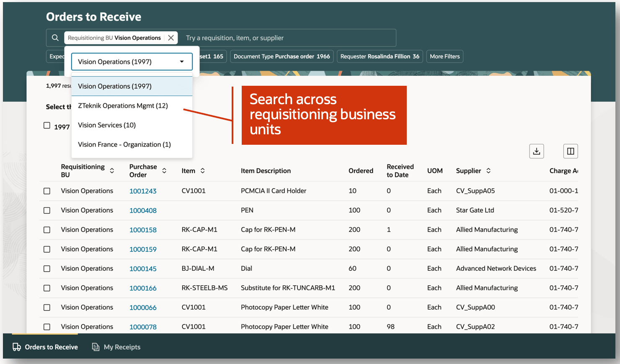Choose ZTeknik Operations Mgmt (12) option
This screenshot has width=620, height=364.
[x=132, y=105]
